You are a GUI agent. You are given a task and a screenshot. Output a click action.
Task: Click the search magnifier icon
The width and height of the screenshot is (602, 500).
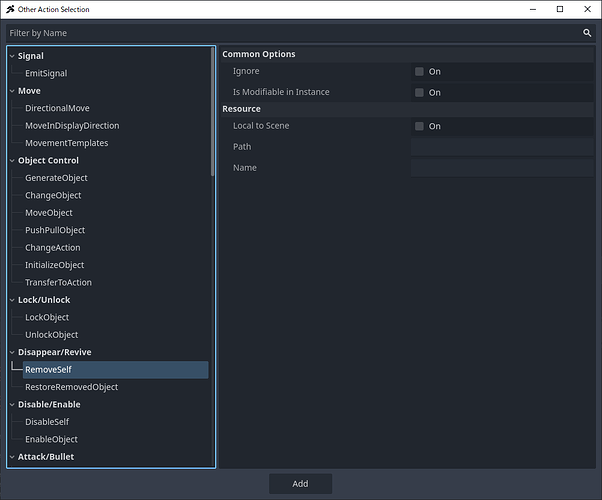click(587, 33)
